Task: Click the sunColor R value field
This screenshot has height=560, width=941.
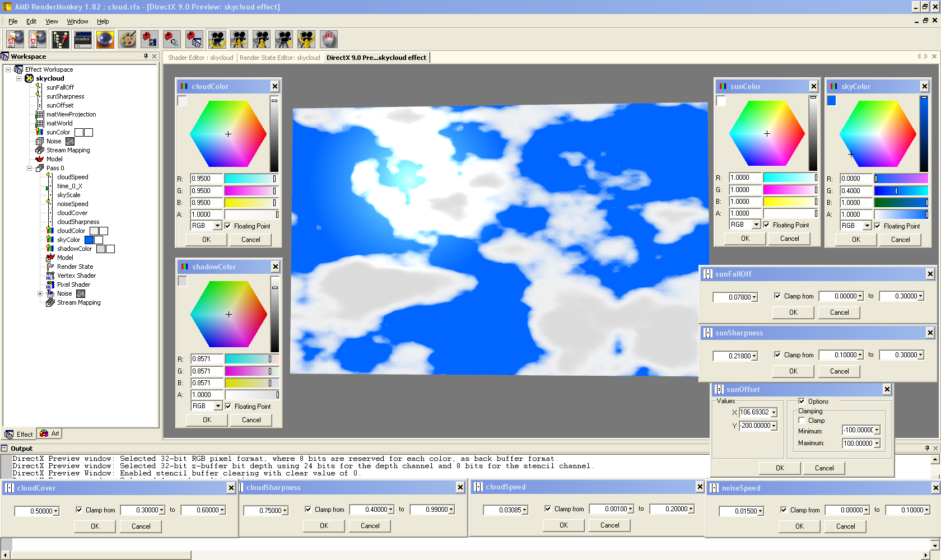Action: coord(745,178)
